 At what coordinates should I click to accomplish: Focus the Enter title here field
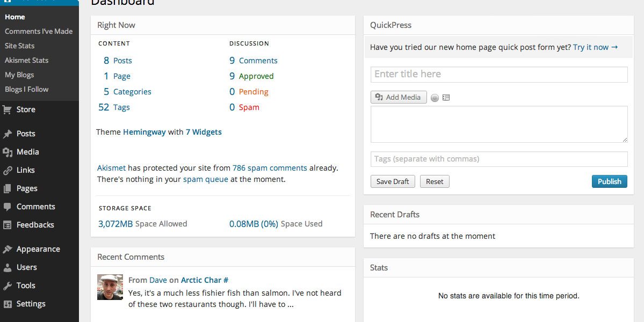(499, 74)
